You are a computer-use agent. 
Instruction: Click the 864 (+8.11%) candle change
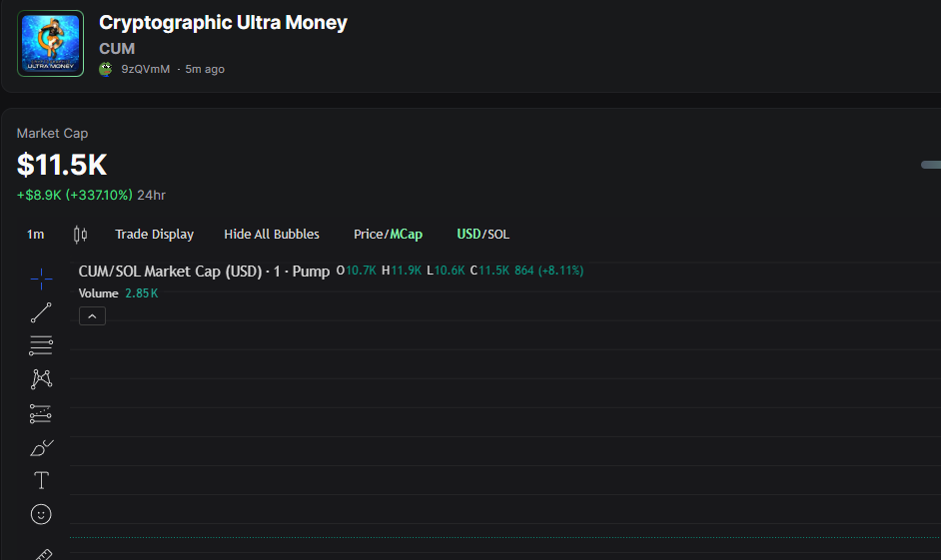pos(548,271)
